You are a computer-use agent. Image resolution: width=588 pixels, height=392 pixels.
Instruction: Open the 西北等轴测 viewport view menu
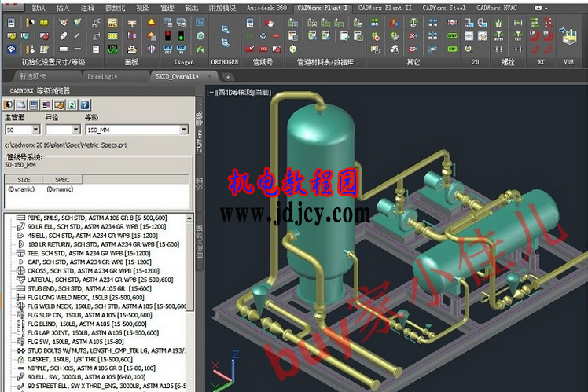[235, 92]
